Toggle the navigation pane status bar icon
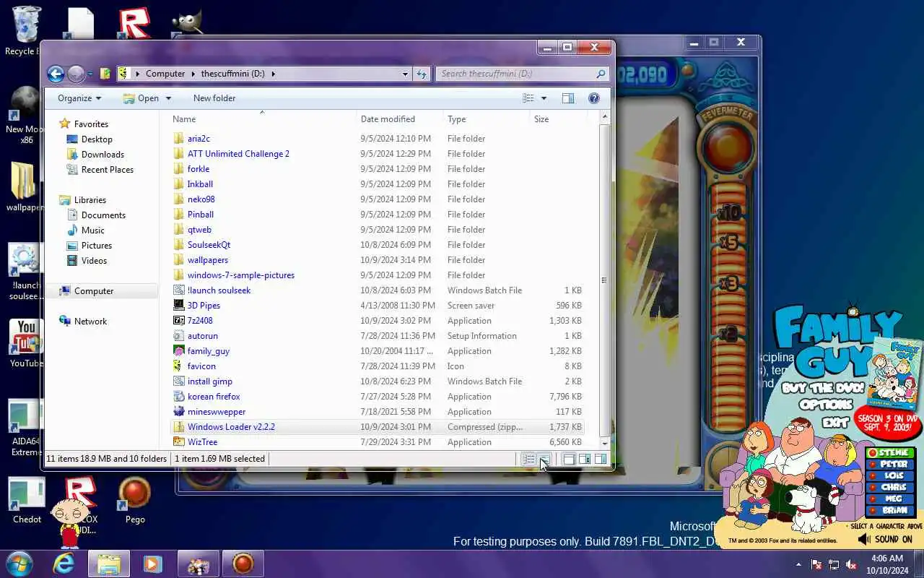This screenshot has width=924, height=578. (x=569, y=459)
